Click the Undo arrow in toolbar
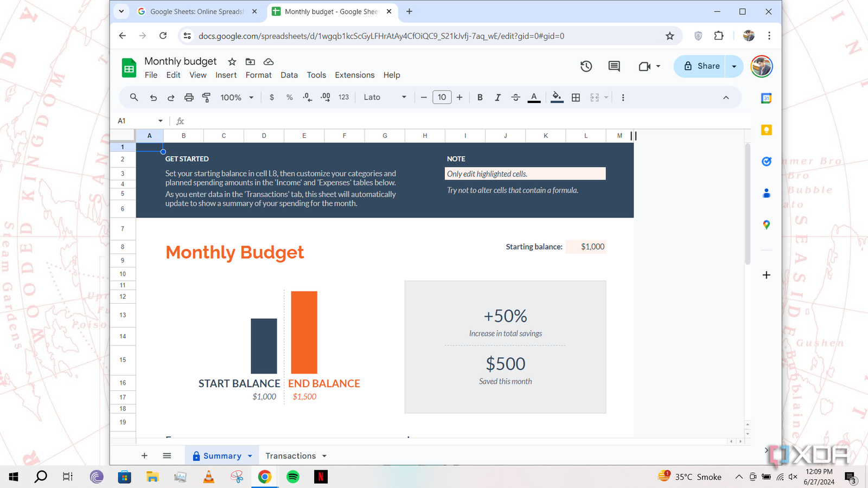868x488 pixels. (x=153, y=98)
